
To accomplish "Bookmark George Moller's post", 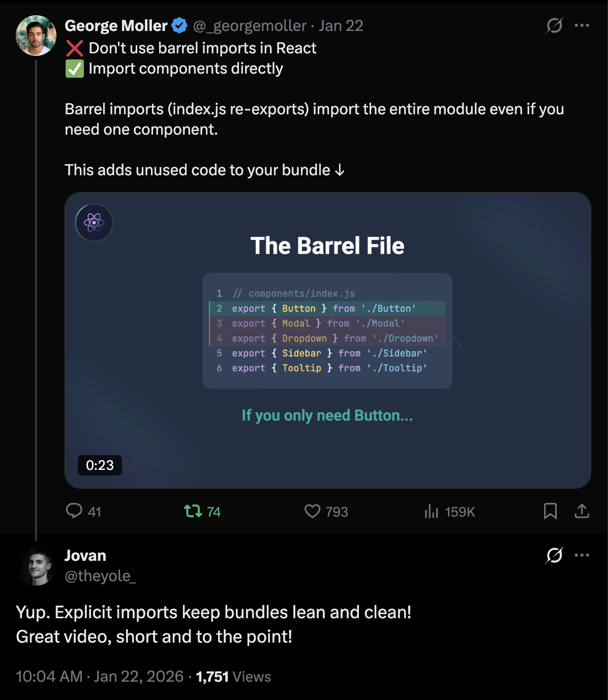I will (550, 511).
